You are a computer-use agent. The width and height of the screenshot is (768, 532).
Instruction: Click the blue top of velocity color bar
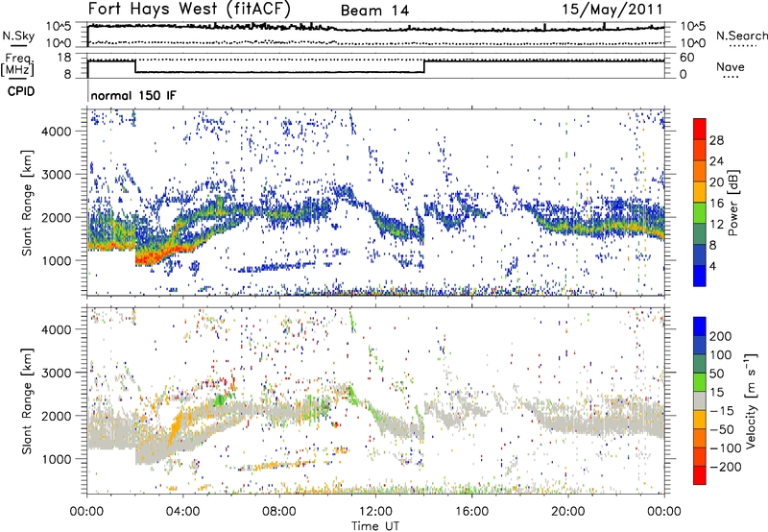point(700,326)
